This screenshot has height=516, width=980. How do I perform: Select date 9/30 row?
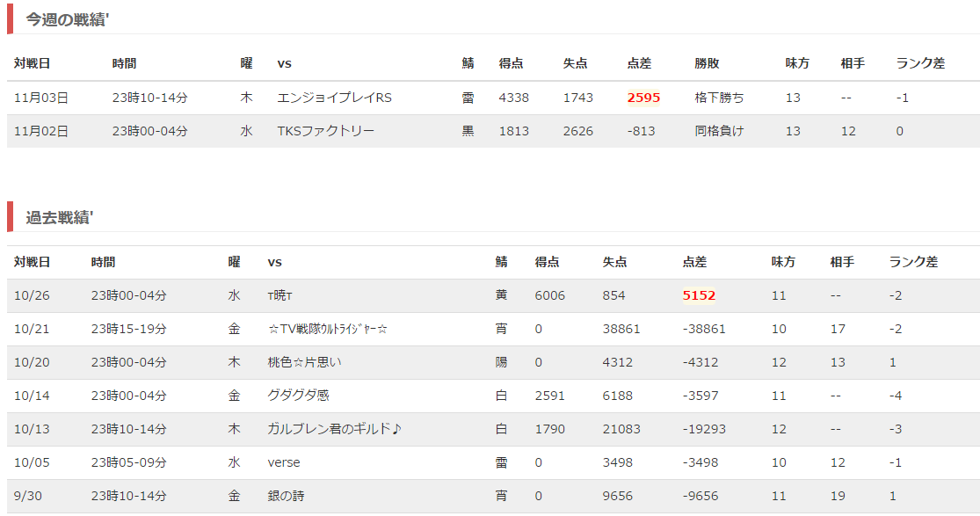28,496
